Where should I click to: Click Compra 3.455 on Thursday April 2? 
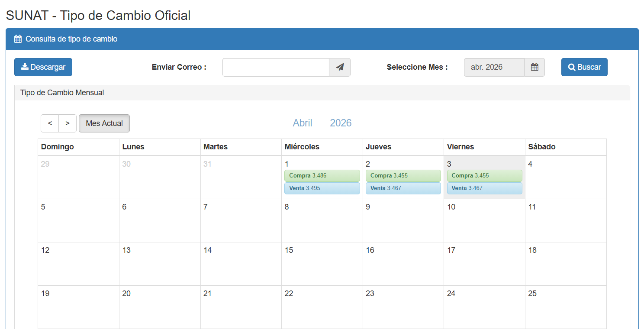click(403, 176)
